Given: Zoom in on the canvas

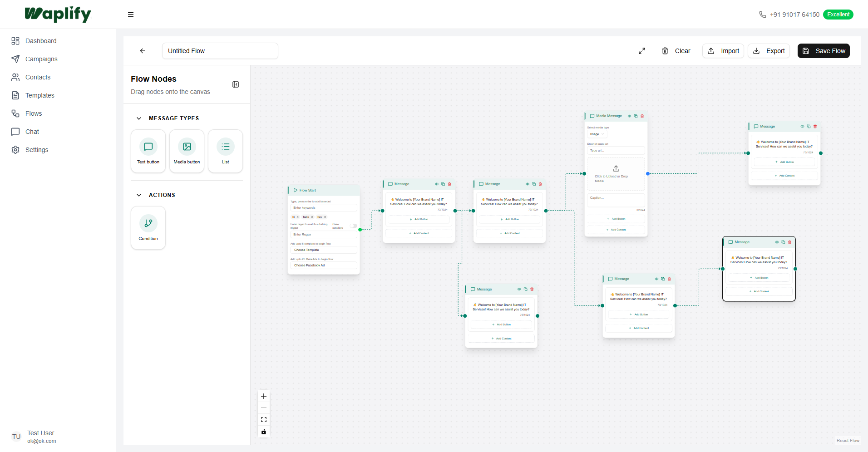Looking at the screenshot, I should click(264, 396).
